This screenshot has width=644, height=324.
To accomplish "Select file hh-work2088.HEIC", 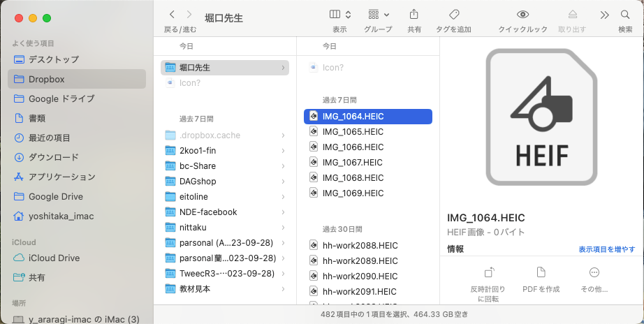I will [368, 246].
